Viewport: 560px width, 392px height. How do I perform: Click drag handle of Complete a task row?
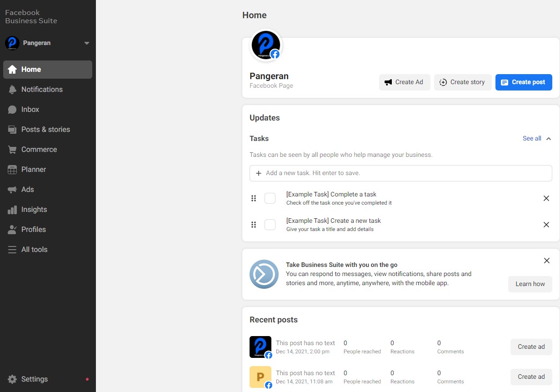click(x=254, y=198)
